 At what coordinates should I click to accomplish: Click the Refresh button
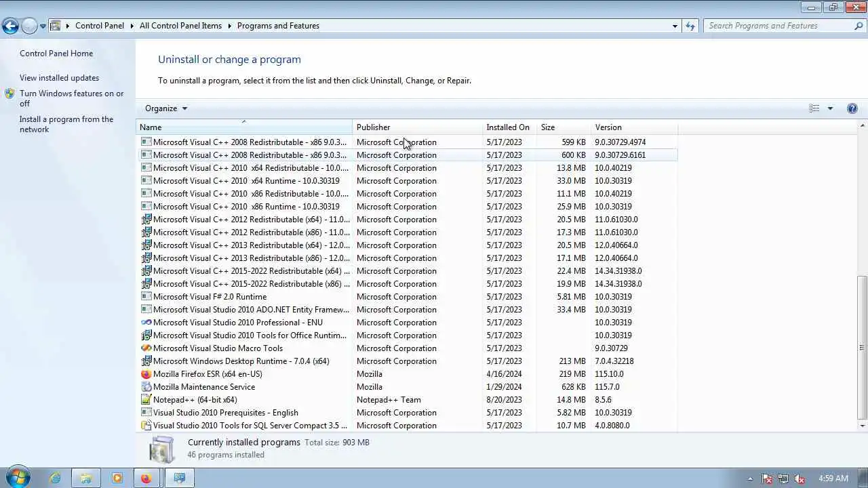click(690, 26)
